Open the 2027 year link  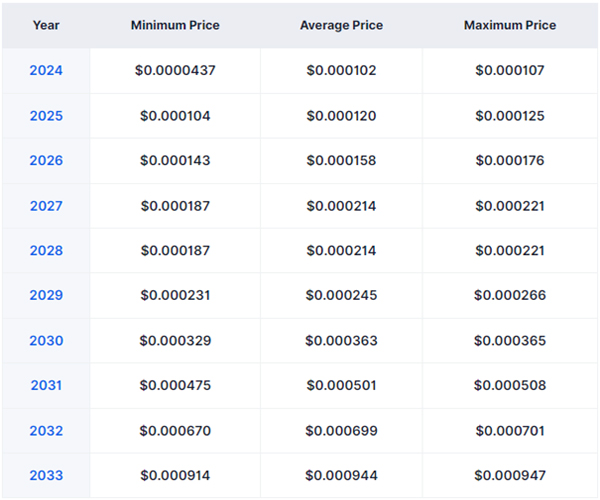[x=46, y=206]
